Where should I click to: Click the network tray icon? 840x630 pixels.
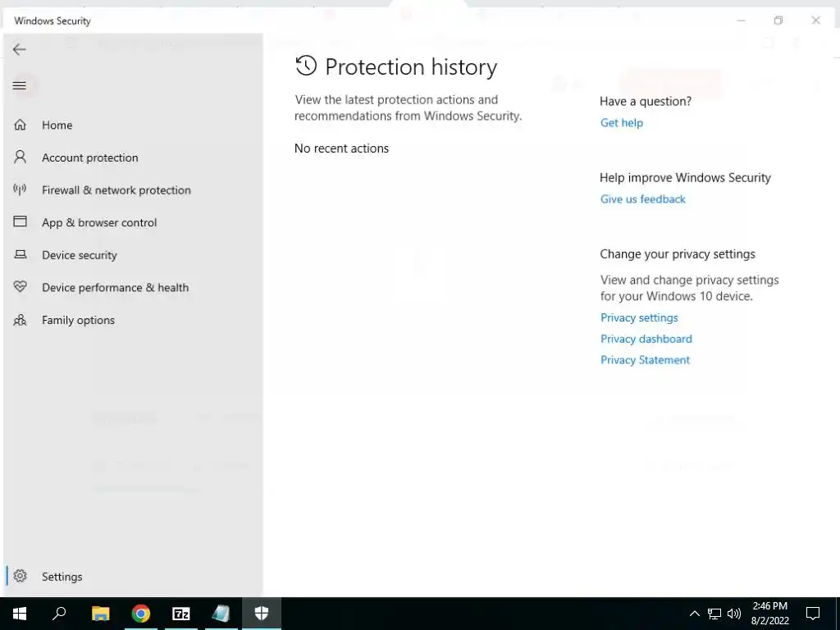pos(714,614)
